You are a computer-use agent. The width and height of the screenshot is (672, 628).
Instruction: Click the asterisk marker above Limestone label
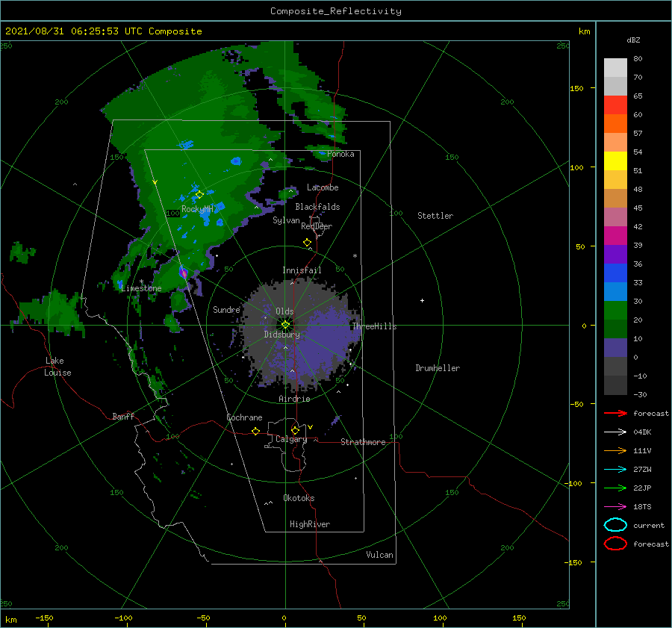tap(141, 282)
